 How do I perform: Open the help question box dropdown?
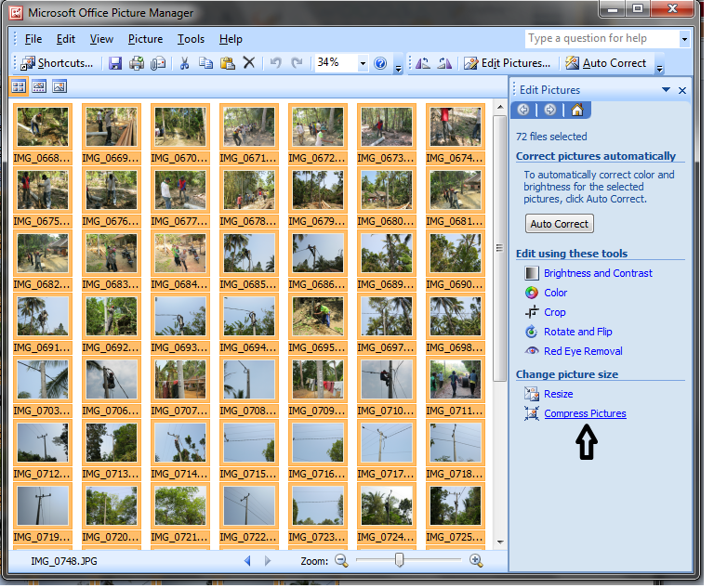(684, 39)
